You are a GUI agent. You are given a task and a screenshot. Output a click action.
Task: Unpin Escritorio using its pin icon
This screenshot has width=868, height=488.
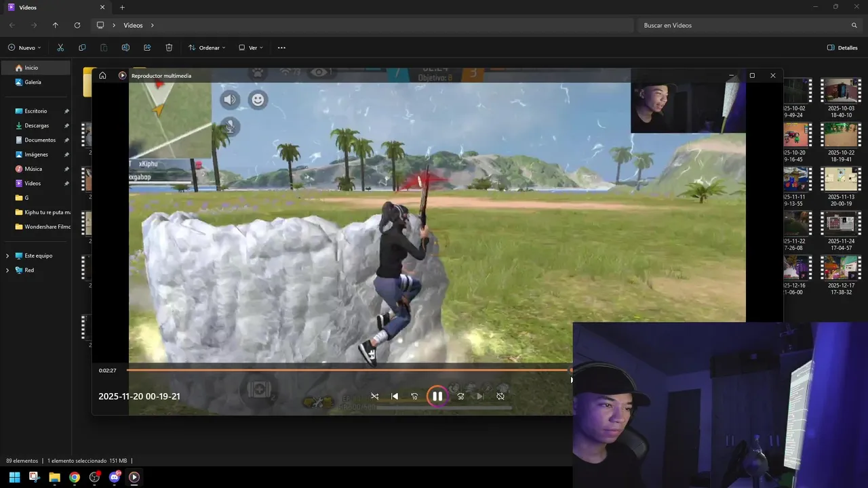66,111
